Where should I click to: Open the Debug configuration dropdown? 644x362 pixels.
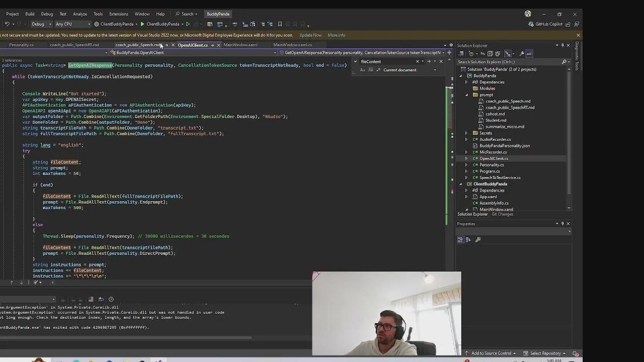coord(40,24)
